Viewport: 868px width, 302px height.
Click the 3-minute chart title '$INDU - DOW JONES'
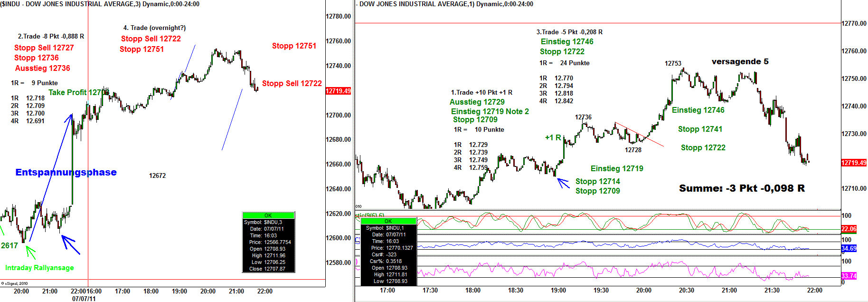(x=100, y=4)
